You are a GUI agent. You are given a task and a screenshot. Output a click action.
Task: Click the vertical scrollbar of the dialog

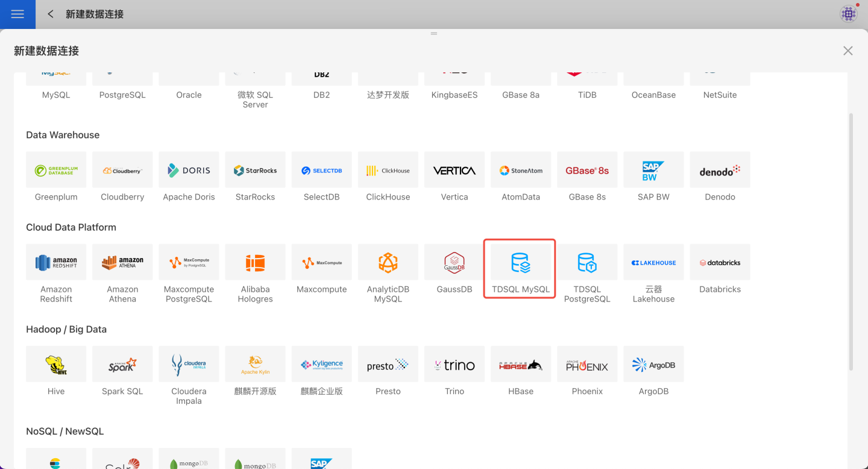tap(851, 241)
